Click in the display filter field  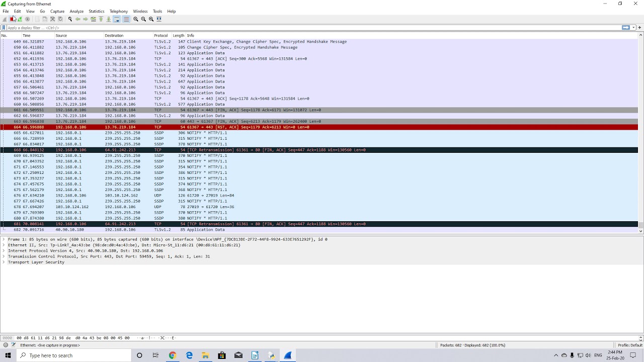(x=302, y=28)
